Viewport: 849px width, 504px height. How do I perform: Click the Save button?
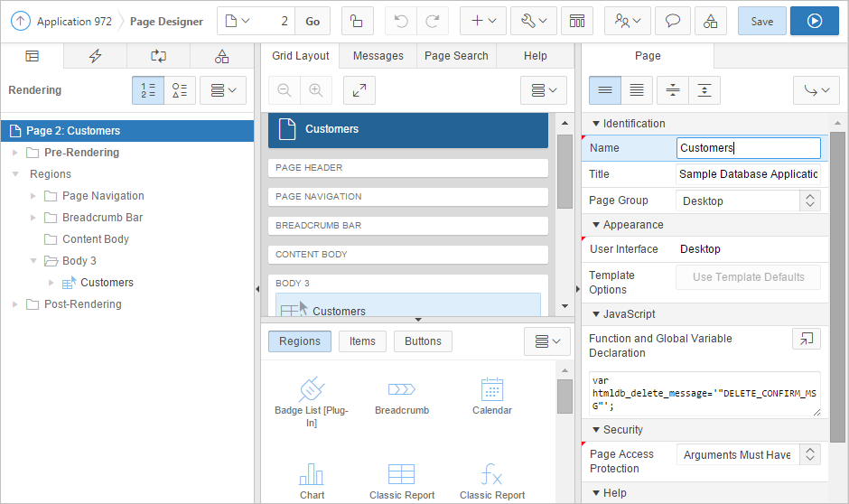761,21
